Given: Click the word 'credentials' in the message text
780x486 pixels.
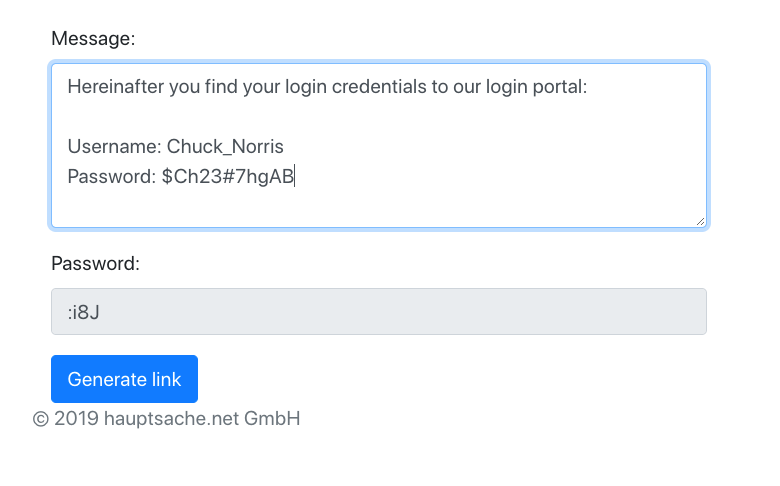Looking at the screenshot, I should tap(379, 87).
